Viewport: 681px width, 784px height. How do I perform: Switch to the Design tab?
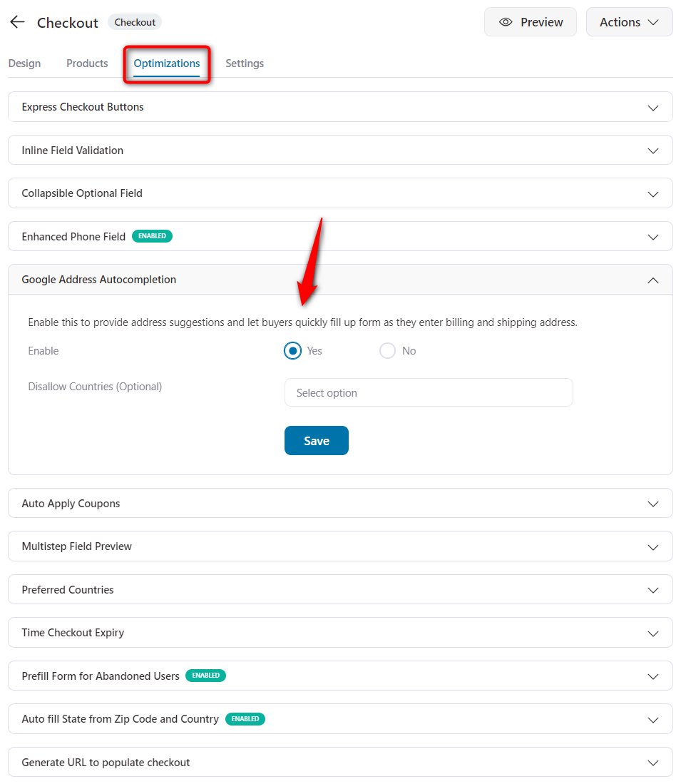pyautogui.click(x=24, y=63)
